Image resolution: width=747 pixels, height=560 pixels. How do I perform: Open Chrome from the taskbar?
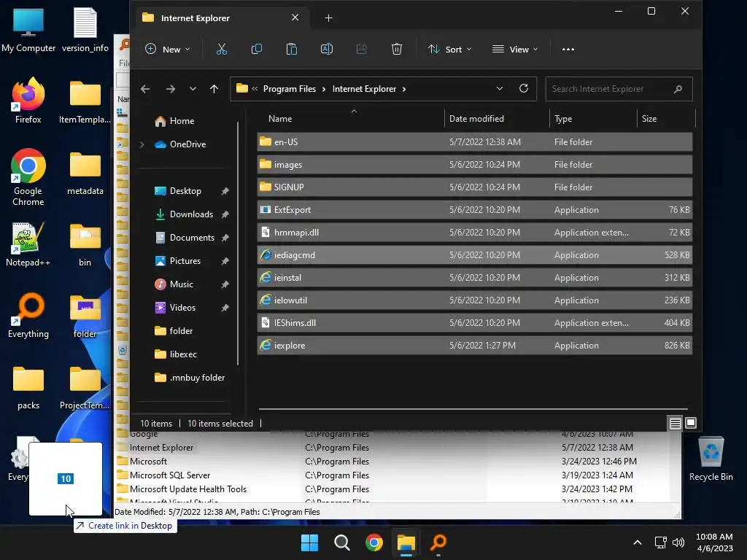click(x=374, y=542)
